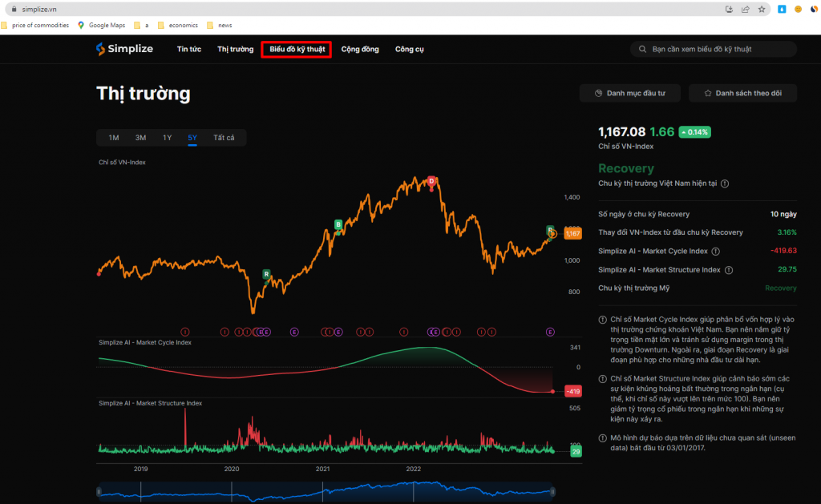This screenshot has width=821, height=504.
Task: Click the Simplize logo in header
Action: pyautogui.click(x=123, y=49)
